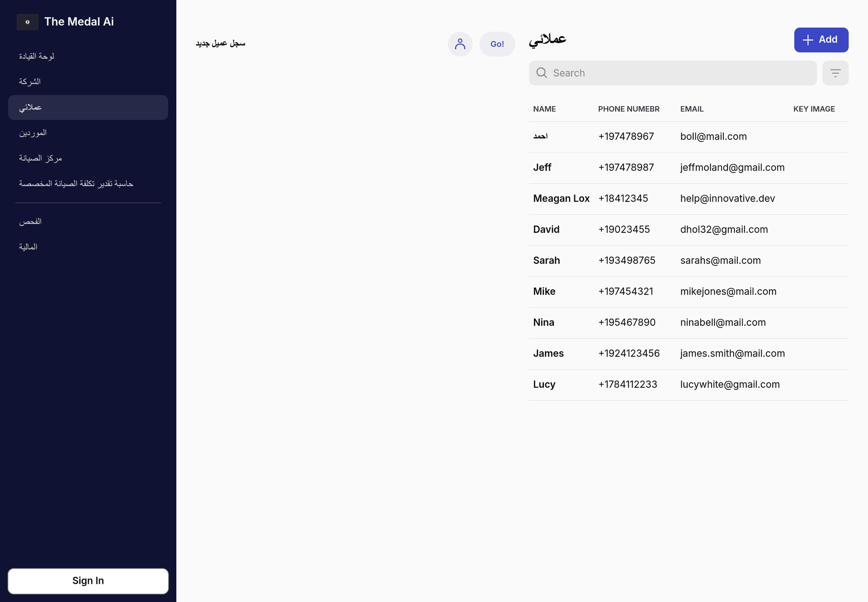Viewport: 868px width, 602px height.
Task: Select الموردين suppliers sidebar item
Action: click(32, 132)
